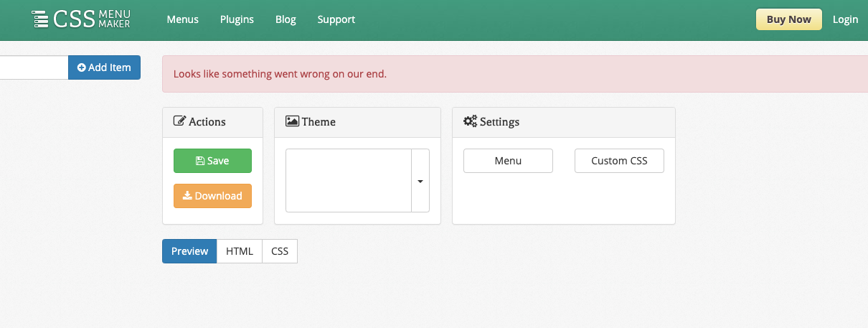
Task: Click the picture icon beside Theme
Action: tap(292, 121)
